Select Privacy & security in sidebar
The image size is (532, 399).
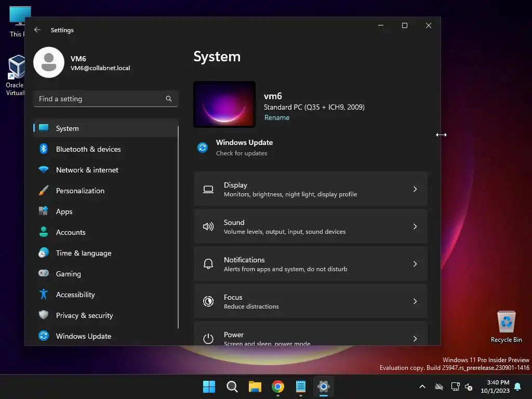tap(106, 315)
